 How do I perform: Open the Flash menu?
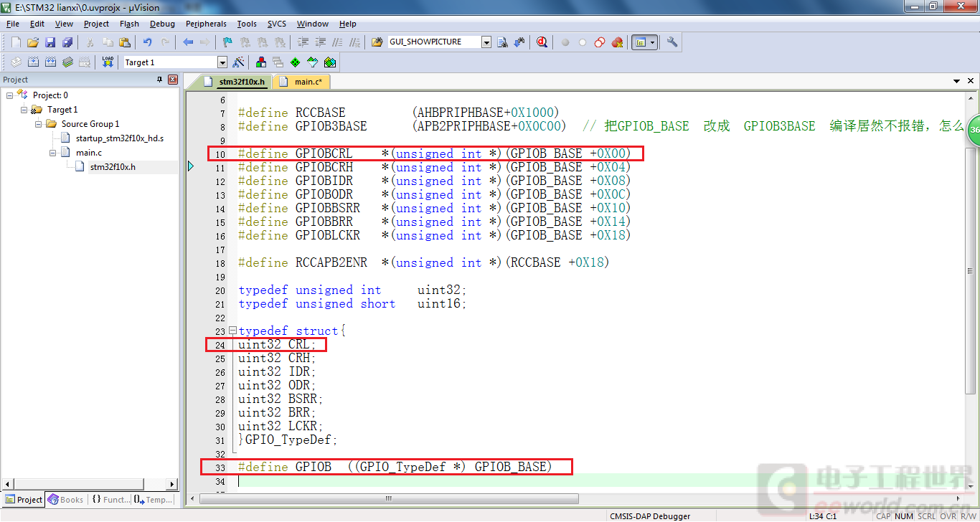click(130, 24)
